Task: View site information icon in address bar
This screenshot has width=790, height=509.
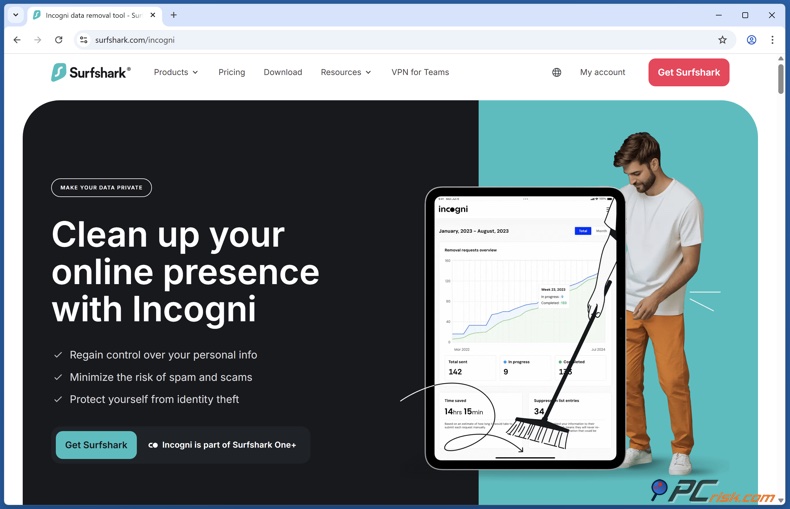Action: click(84, 40)
